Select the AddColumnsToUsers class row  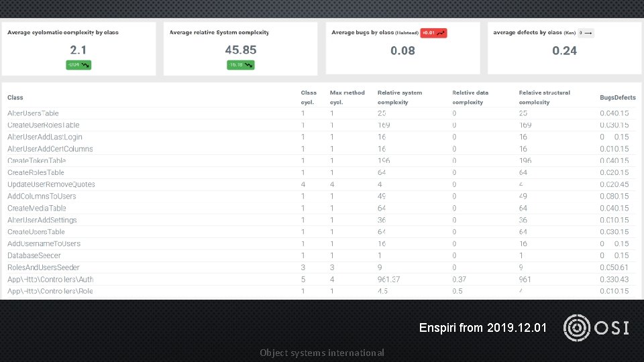(x=321, y=196)
